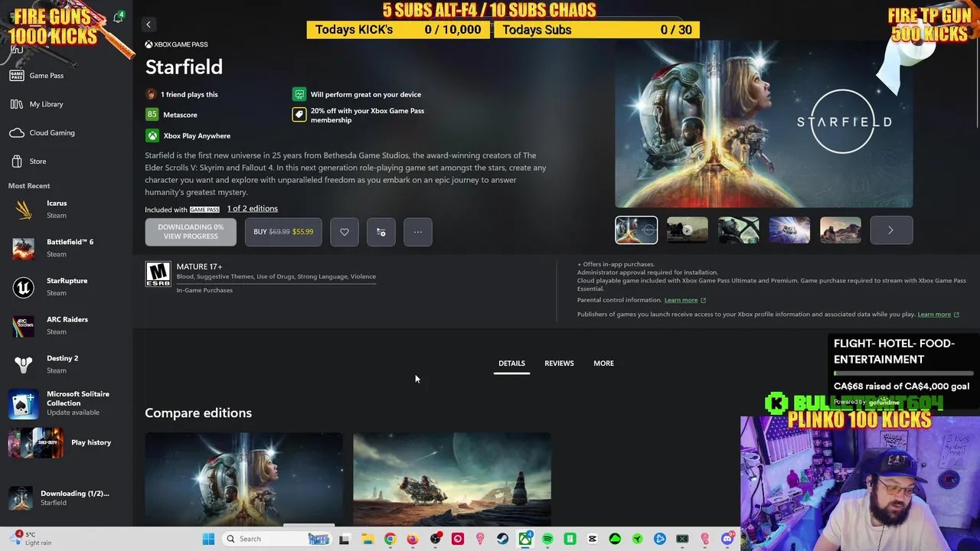Screen dimensions: 980x551
Task: Switch to the Details tab
Action: 511,364
